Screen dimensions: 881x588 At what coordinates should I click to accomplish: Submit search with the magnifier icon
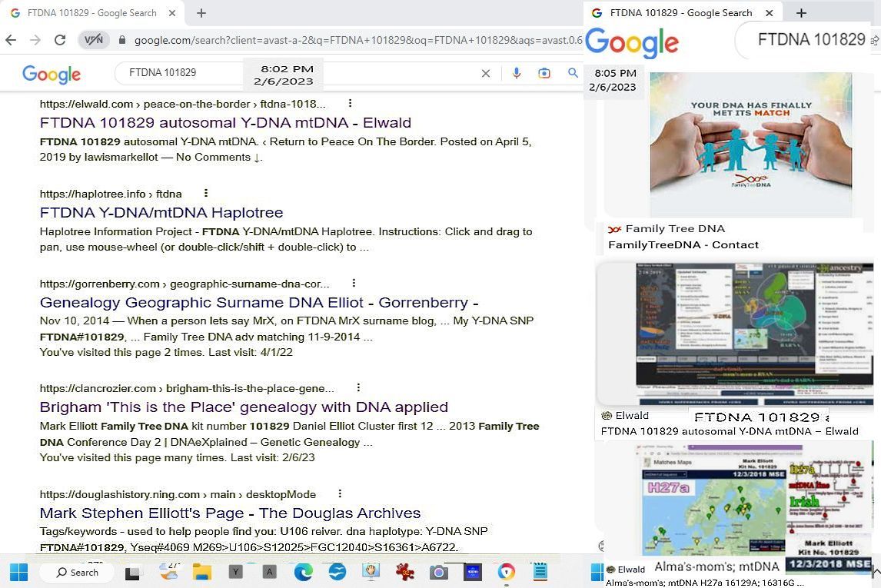(573, 73)
